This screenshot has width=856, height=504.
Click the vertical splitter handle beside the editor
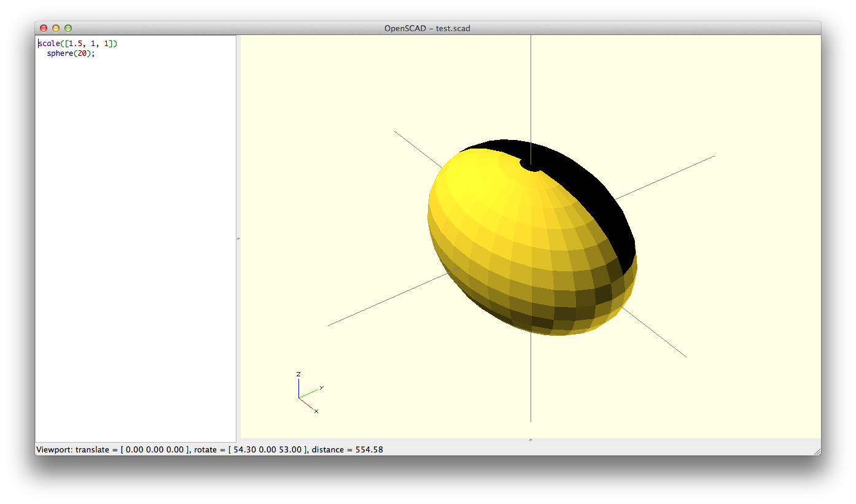tap(238, 238)
